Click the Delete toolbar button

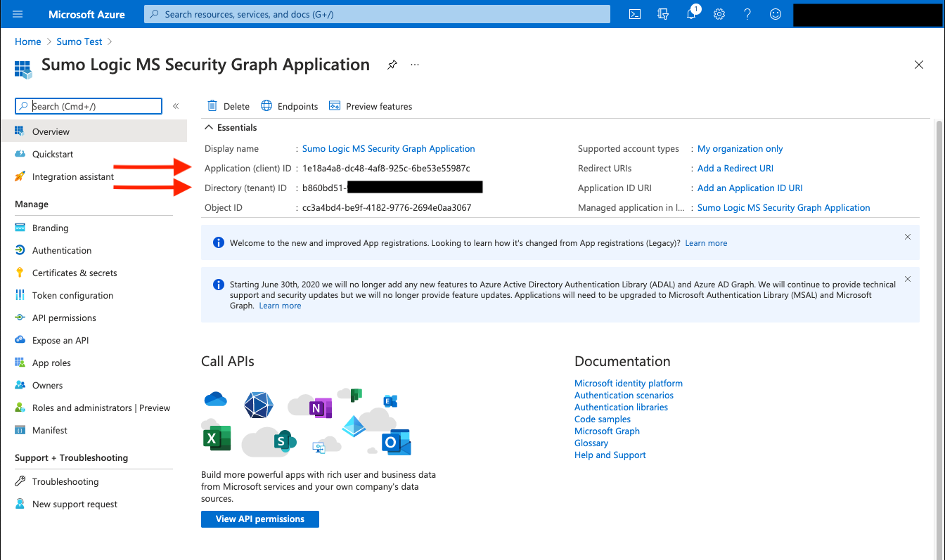[x=229, y=106]
